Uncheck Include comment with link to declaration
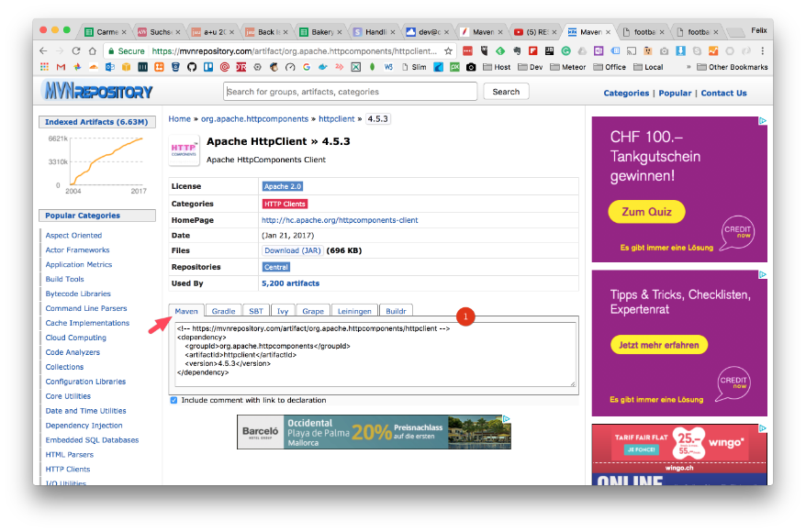This screenshot has height=532, width=806. click(174, 400)
